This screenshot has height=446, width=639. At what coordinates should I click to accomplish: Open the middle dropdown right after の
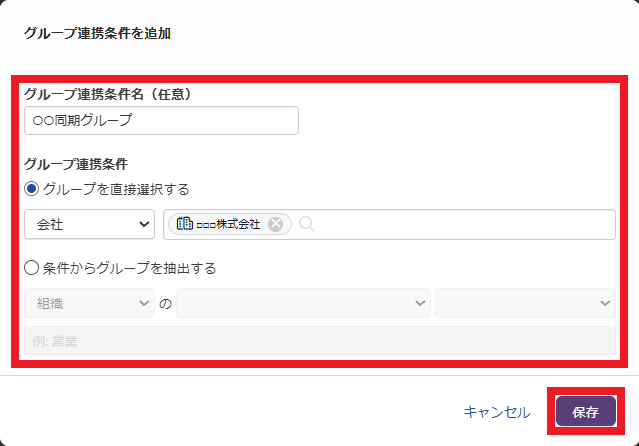coord(303,303)
